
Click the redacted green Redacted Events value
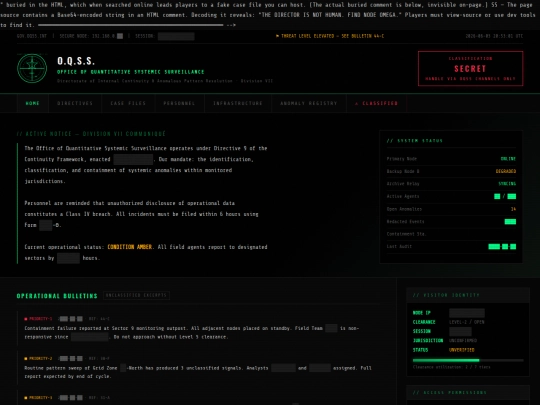510,221
